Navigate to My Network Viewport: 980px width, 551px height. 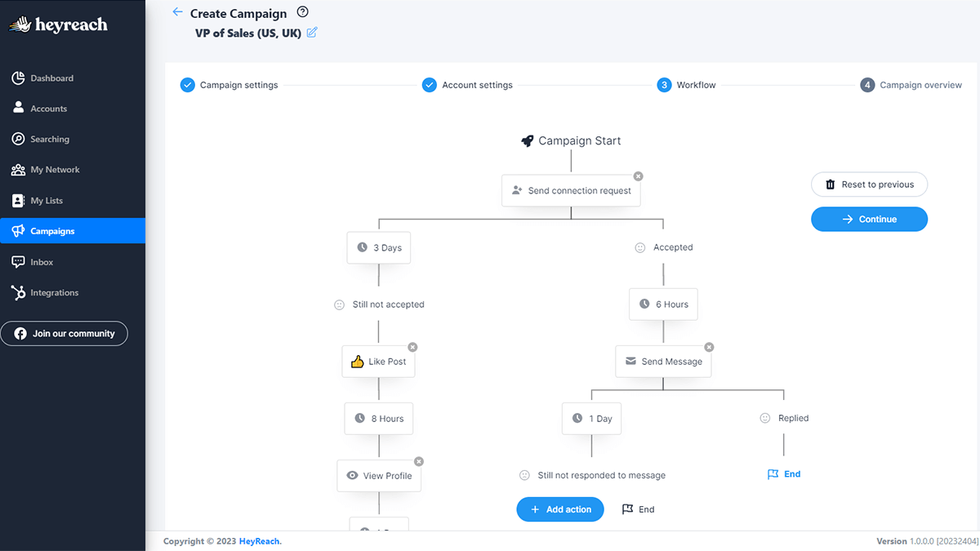coord(54,169)
